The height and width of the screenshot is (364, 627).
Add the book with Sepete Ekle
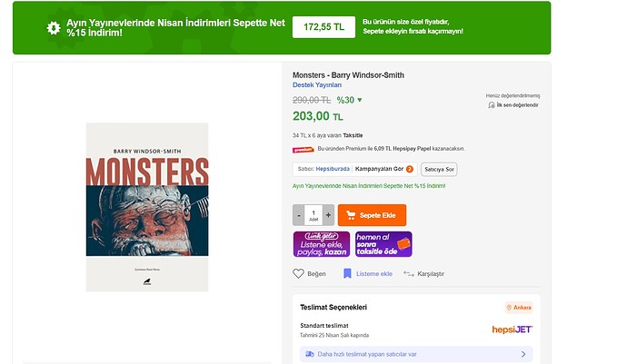[372, 215]
